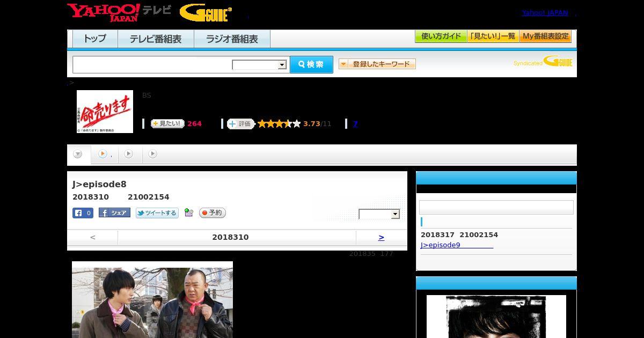Image resolution: width=644 pixels, height=338 pixels.
Task: Open My番組表設定
Action: tap(545, 36)
